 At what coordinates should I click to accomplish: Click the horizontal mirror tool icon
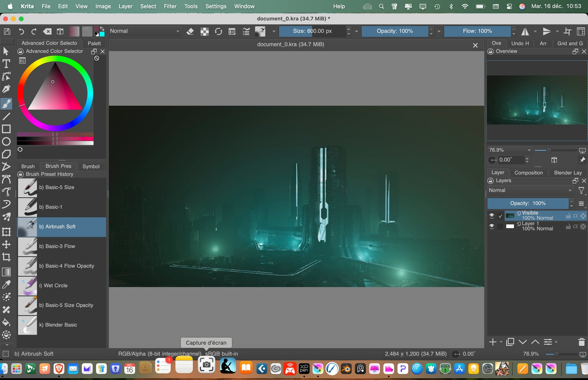coord(525,31)
